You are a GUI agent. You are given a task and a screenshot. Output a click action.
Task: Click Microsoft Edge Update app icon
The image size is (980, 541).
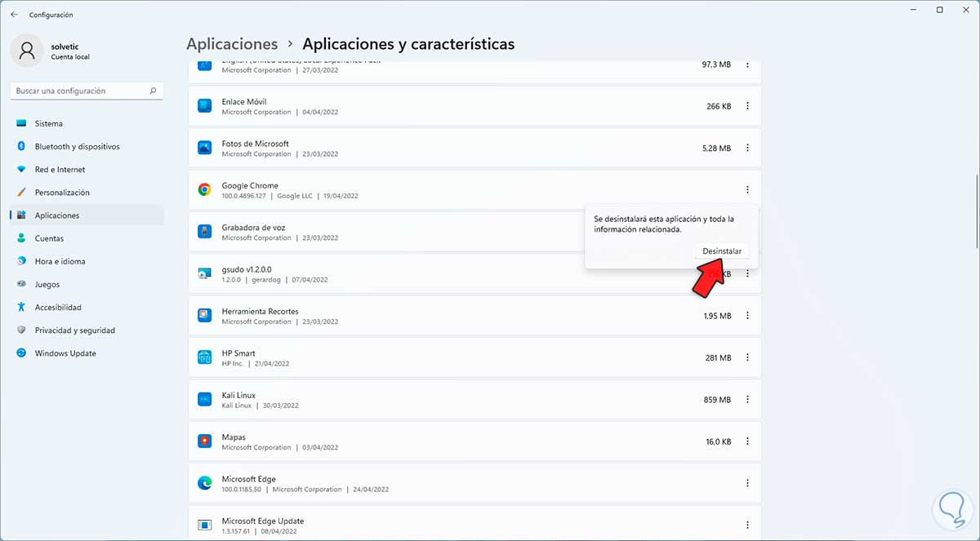(205, 525)
